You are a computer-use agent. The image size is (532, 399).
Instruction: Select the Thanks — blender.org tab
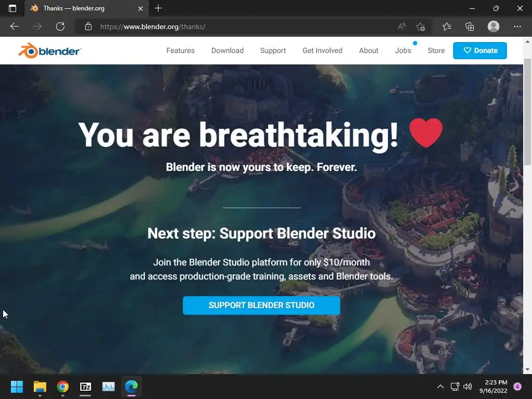87,8
